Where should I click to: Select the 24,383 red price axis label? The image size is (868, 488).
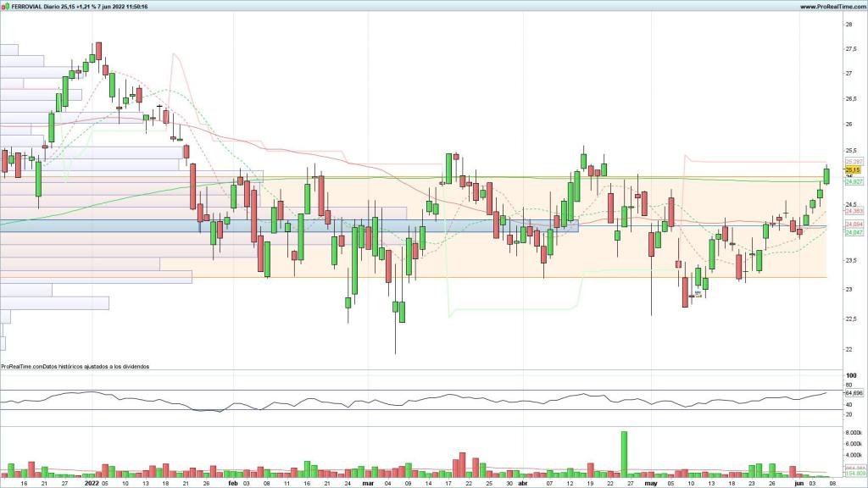click(x=854, y=211)
